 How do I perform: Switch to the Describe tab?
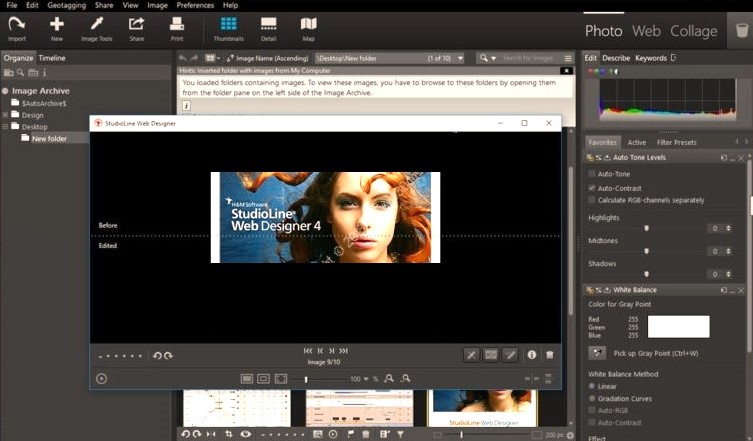tap(616, 58)
